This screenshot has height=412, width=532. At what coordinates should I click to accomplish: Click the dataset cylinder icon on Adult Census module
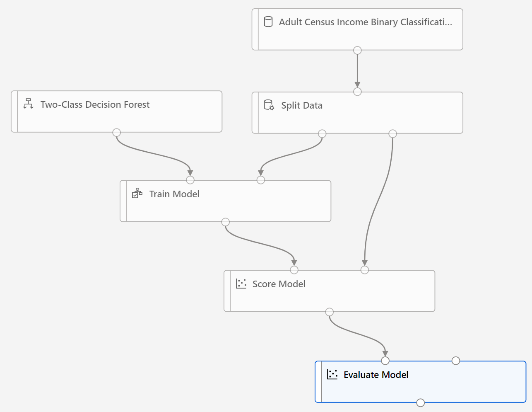pos(268,22)
